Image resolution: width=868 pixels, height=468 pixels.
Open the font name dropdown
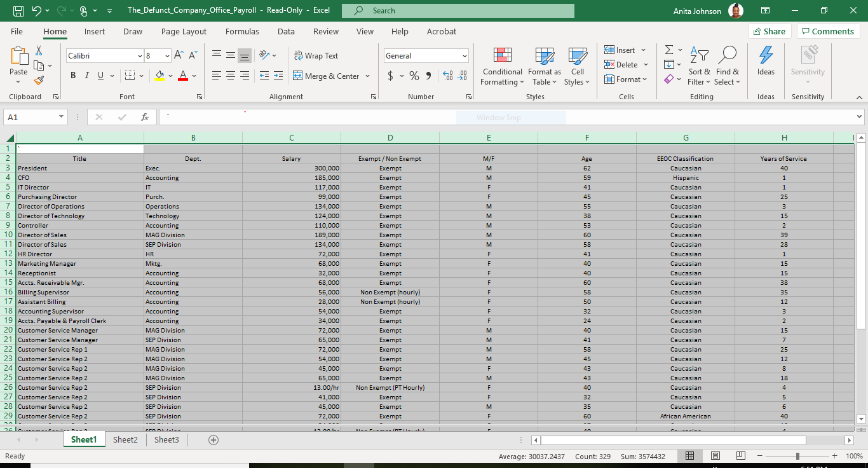click(141, 56)
